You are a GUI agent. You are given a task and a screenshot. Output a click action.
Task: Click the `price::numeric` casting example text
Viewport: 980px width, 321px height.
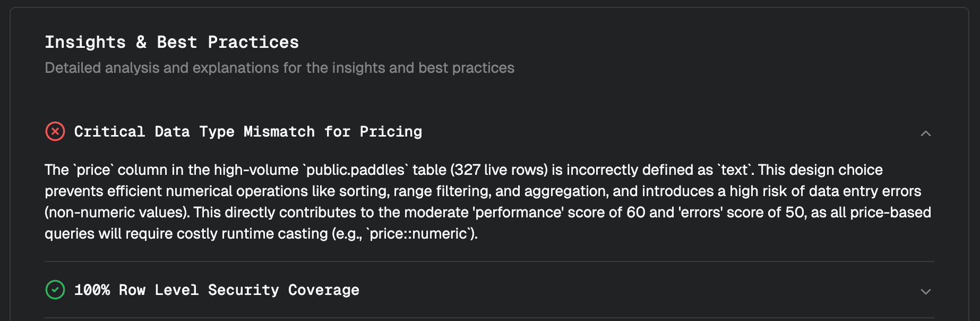pos(419,234)
